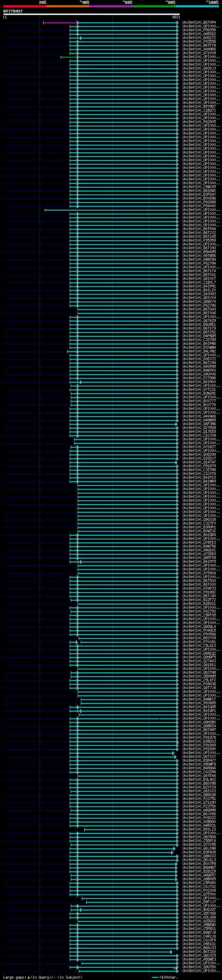Select hit UniRef100_P83865
Viewport: 222px width, 980px height.
(199, 703)
